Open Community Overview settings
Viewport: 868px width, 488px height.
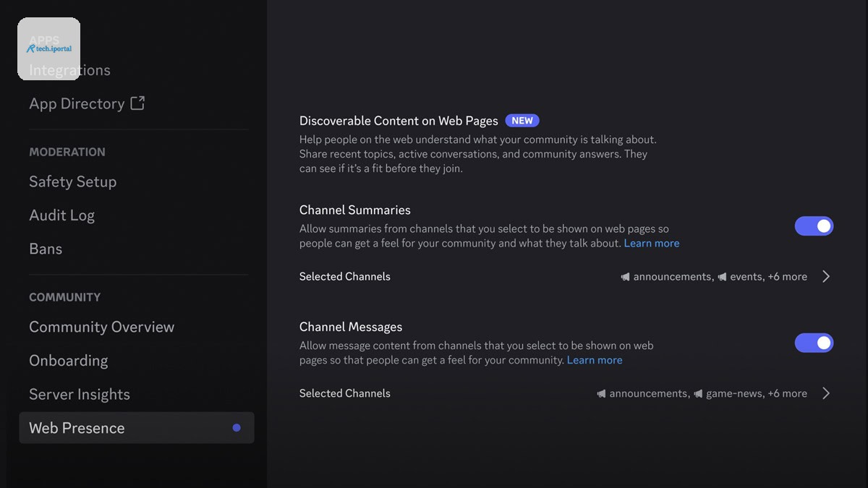coord(101,327)
